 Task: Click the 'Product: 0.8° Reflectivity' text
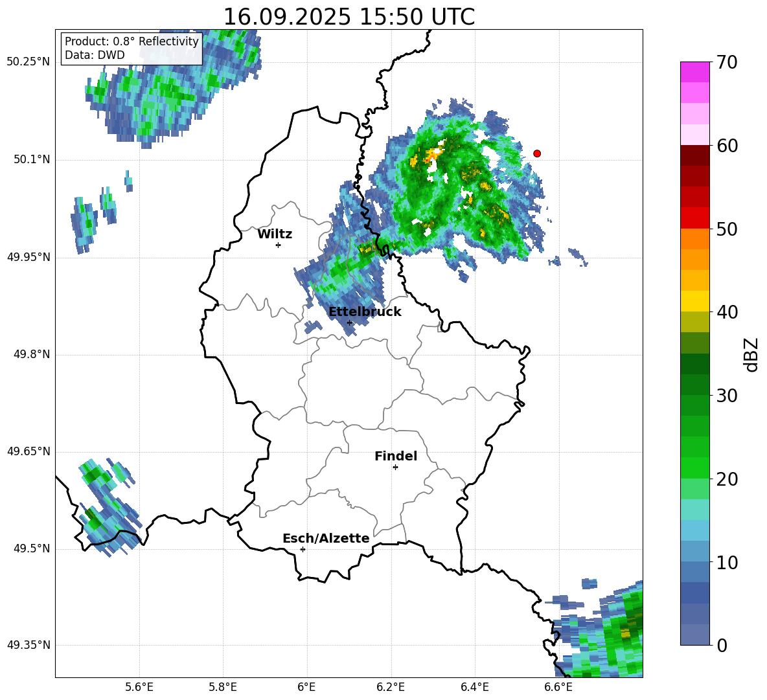click(132, 41)
